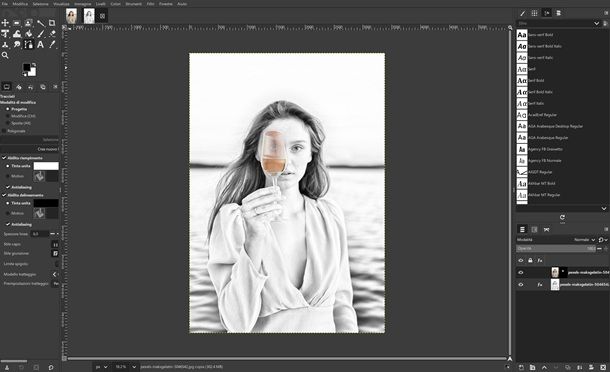Click the fill Motivo pattern thumbnail

39,177
